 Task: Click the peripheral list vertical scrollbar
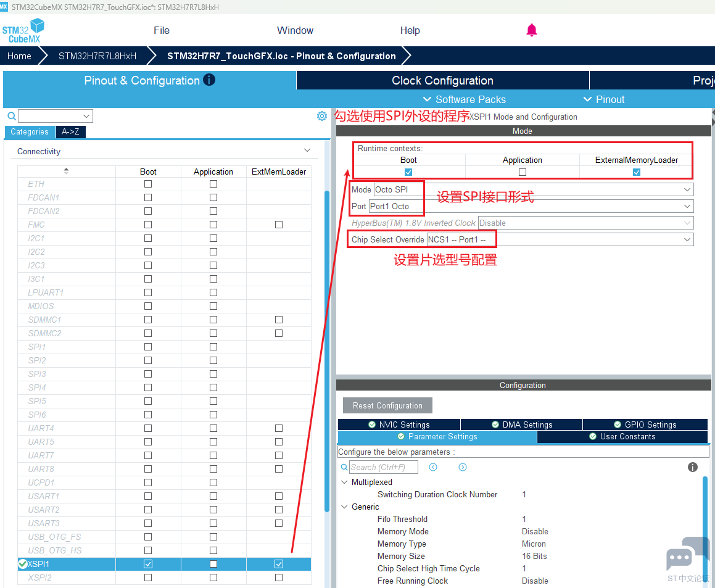tap(326, 351)
